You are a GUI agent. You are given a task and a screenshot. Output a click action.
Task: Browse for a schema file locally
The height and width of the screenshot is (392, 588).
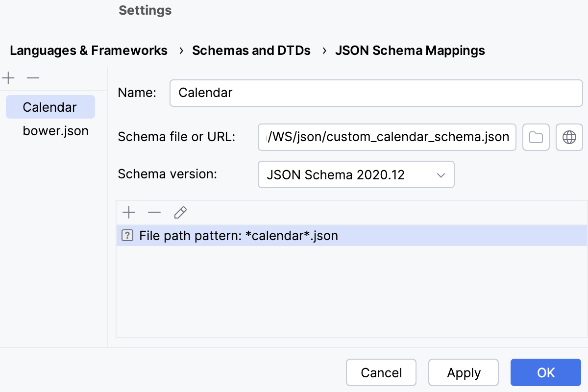[x=536, y=137]
